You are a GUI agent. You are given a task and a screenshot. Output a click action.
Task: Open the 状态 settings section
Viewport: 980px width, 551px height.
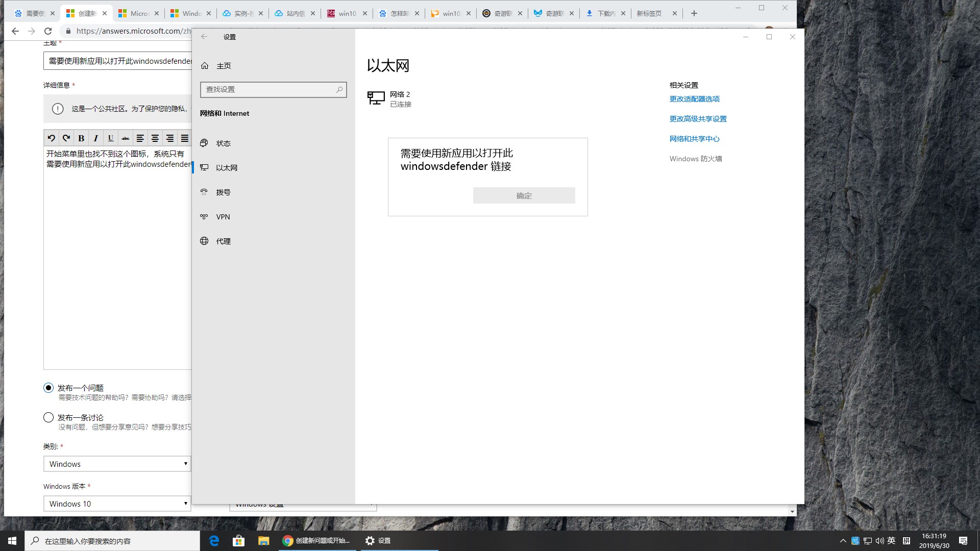(223, 143)
